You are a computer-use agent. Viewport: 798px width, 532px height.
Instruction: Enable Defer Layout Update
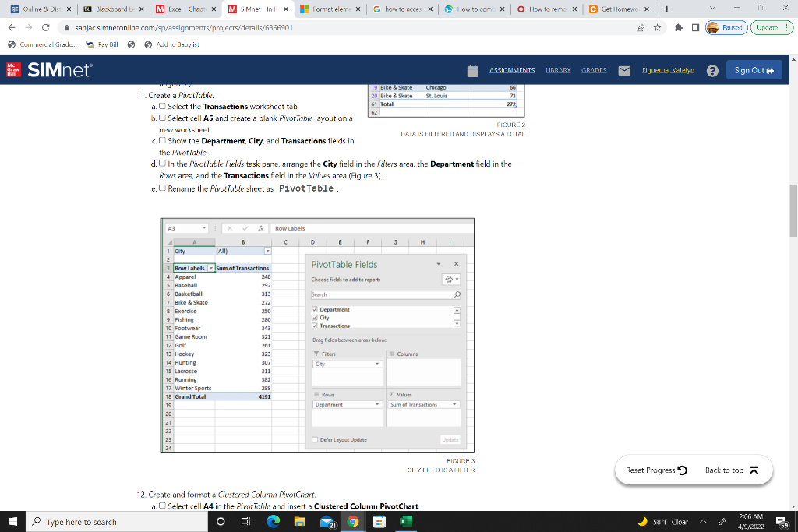tap(315, 438)
